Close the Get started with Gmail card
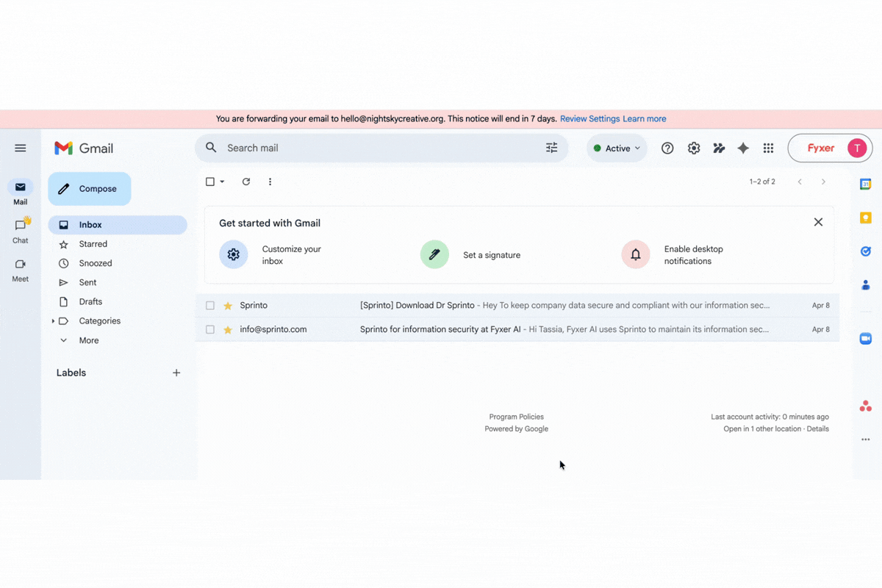Viewport: 882px width, 588px height. tap(818, 222)
